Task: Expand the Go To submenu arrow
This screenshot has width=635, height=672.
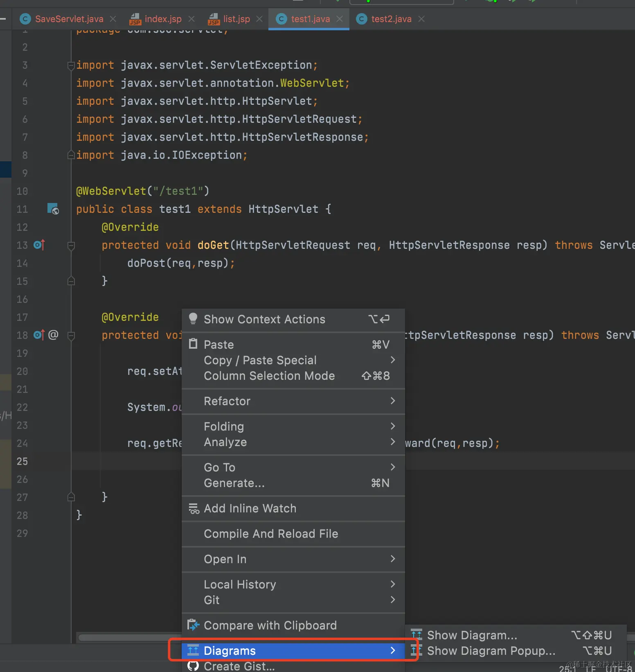Action: pos(393,467)
